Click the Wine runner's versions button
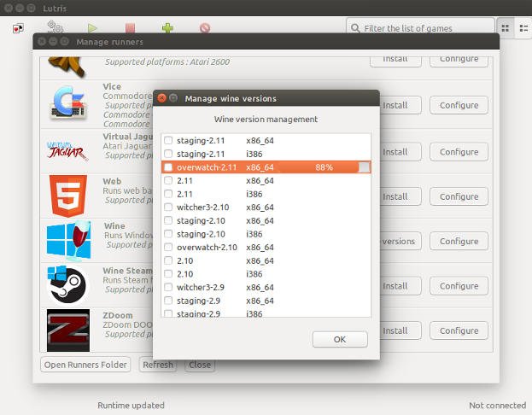The height and width of the screenshot is (415, 532). click(400, 242)
